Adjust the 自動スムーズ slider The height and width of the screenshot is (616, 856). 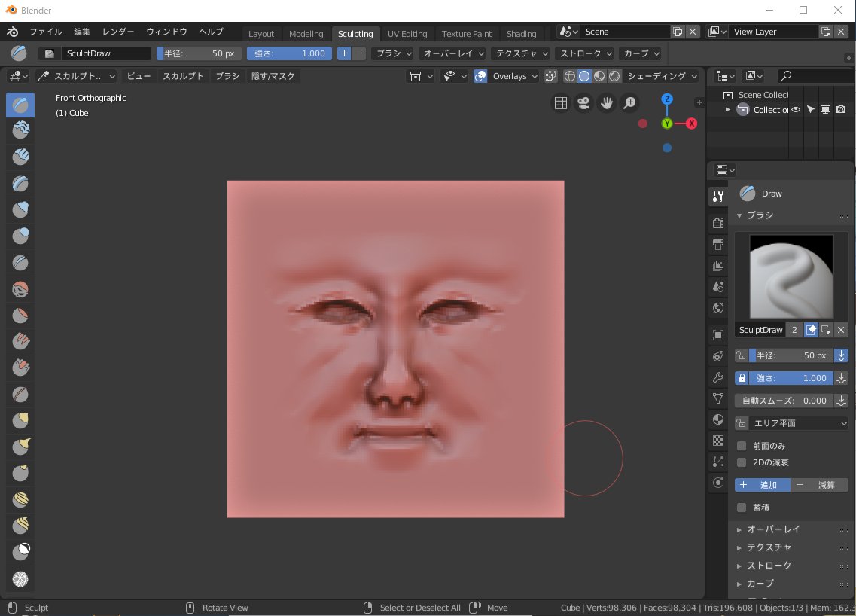(x=784, y=401)
